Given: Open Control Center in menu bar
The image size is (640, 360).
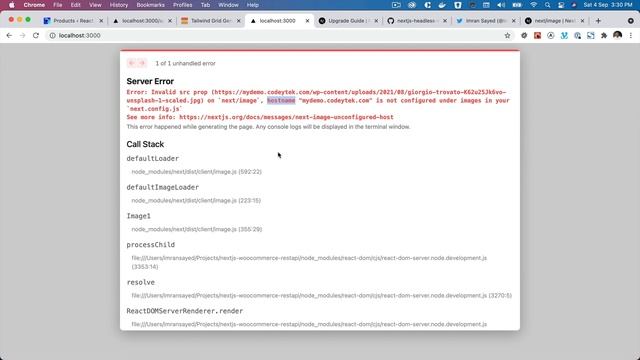Looking at the screenshot, I should [561, 5].
